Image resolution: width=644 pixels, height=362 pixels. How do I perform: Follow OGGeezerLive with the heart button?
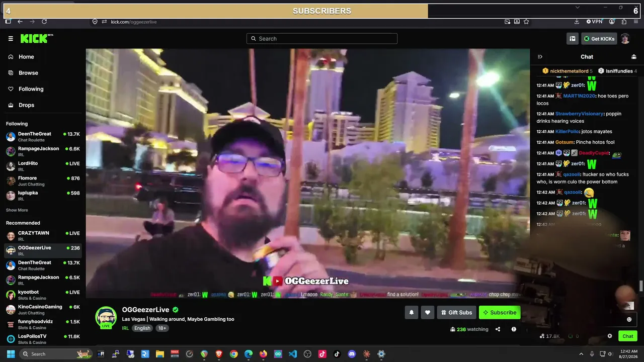428,312
